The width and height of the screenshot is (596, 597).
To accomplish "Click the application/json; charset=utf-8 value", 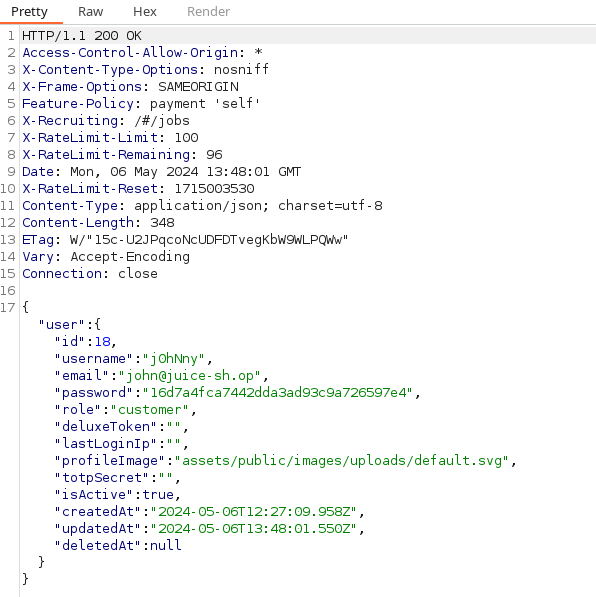I will pyautogui.click(x=258, y=206).
